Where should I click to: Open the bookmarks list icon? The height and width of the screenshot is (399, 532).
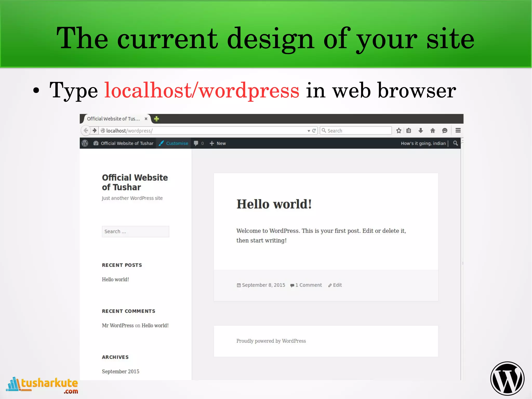[x=409, y=130]
